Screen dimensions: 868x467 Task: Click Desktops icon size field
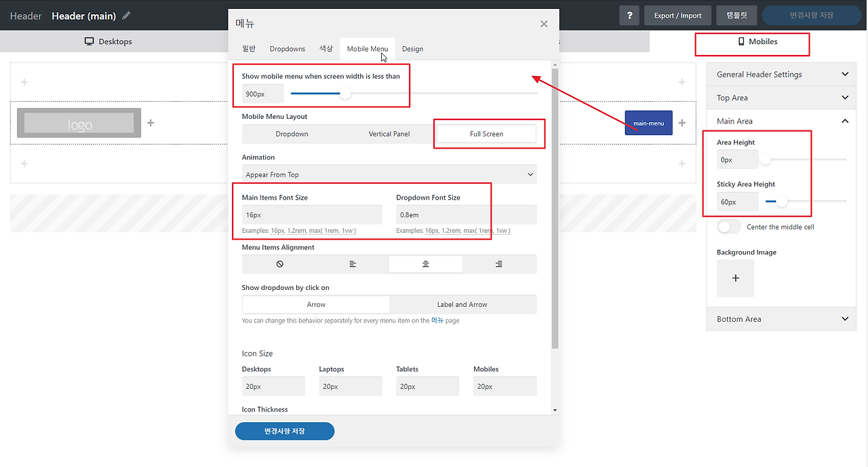273,386
